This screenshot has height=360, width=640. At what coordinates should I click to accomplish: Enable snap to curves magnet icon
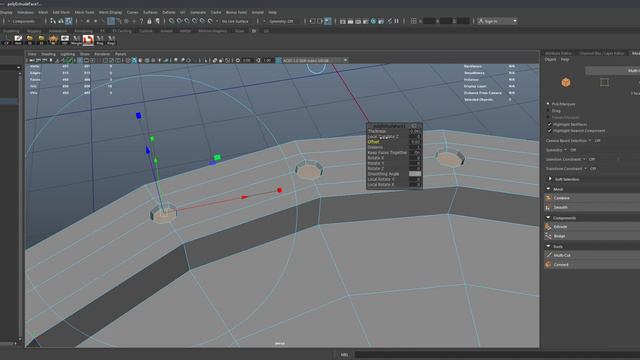179,21
